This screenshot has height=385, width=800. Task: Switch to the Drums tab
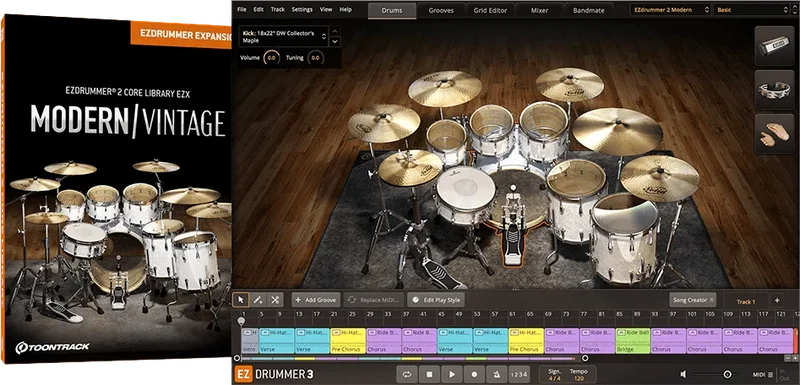[x=392, y=10]
